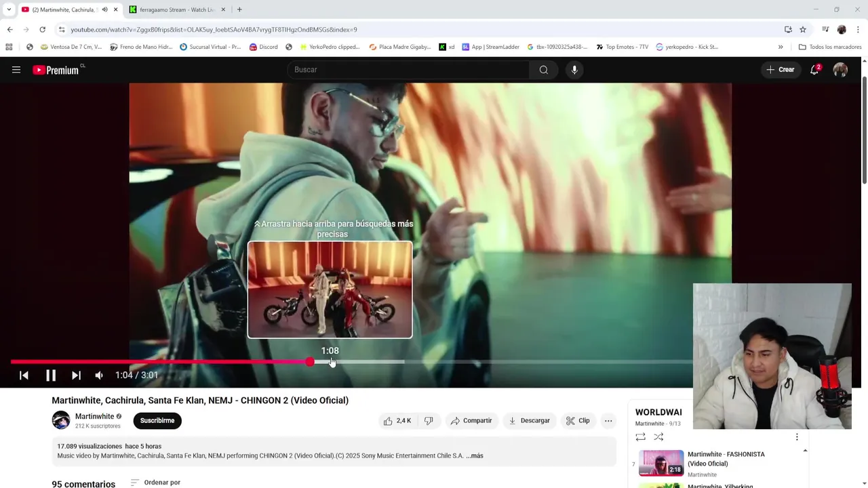Click the Descargar download button
Viewport: 868px width, 488px height.
click(x=529, y=421)
